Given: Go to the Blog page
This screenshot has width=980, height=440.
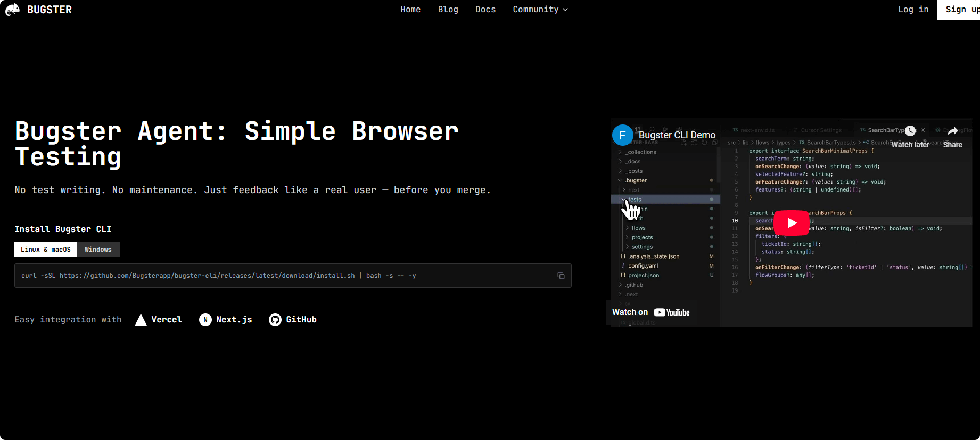Looking at the screenshot, I should point(448,10).
